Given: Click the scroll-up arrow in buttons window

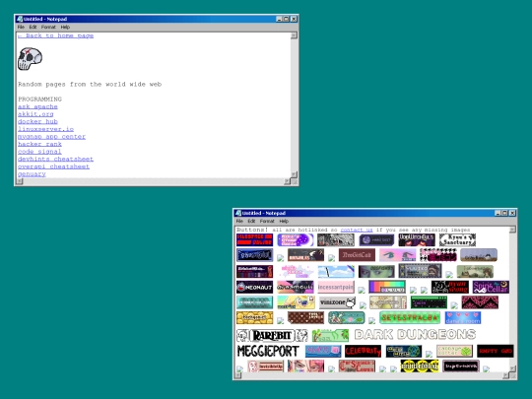Looking at the screenshot, I should tap(512, 230).
